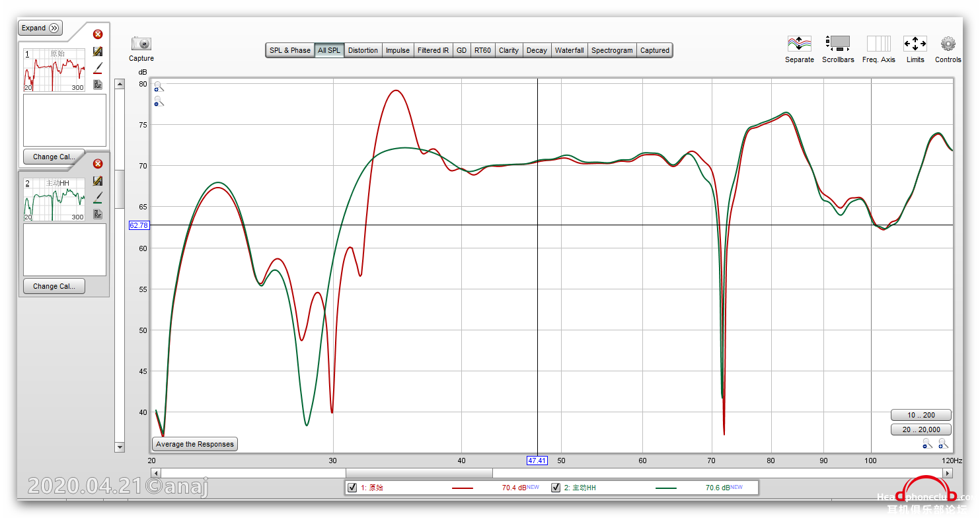Click Change Cal... for measurement 2
The image size is (980, 518).
pyautogui.click(x=54, y=286)
